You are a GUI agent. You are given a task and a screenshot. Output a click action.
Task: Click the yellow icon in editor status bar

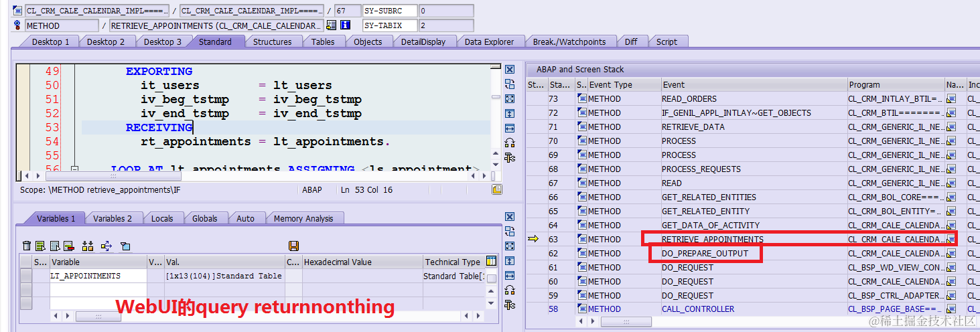[496, 189]
